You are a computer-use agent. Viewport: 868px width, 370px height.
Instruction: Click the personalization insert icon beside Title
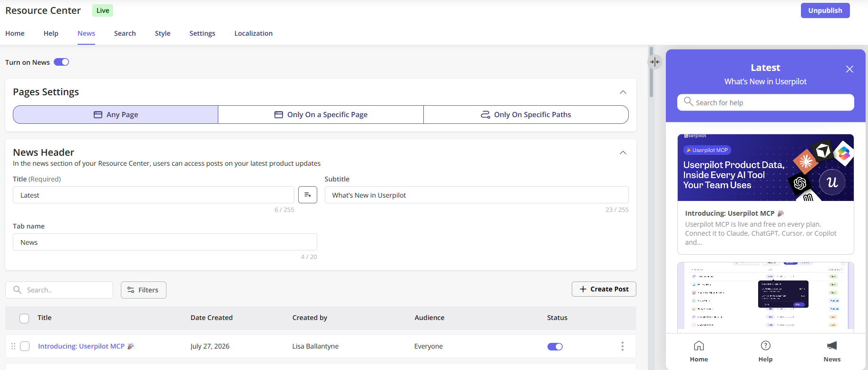point(308,195)
